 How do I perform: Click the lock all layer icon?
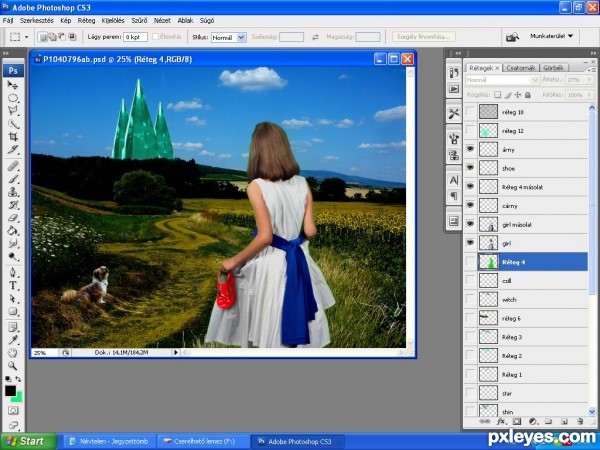pos(528,95)
